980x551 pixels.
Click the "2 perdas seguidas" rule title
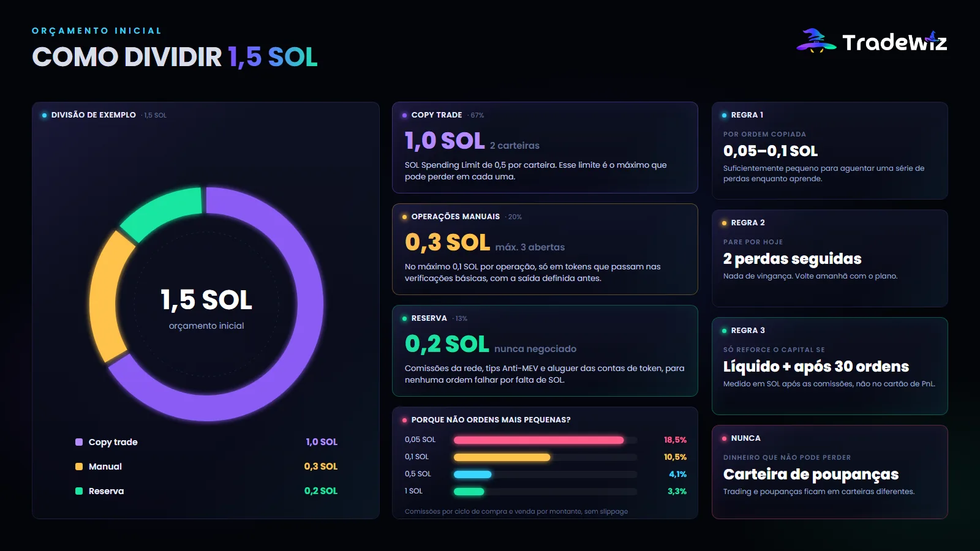click(x=793, y=259)
